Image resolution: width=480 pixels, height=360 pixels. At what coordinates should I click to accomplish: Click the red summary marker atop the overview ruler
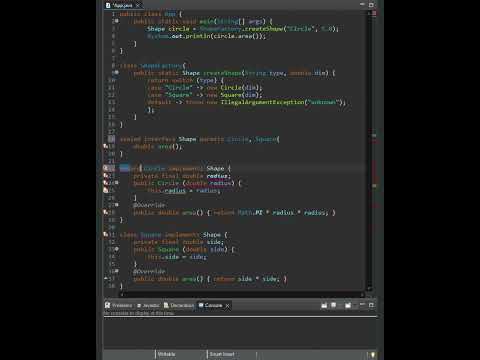click(x=374, y=13)
